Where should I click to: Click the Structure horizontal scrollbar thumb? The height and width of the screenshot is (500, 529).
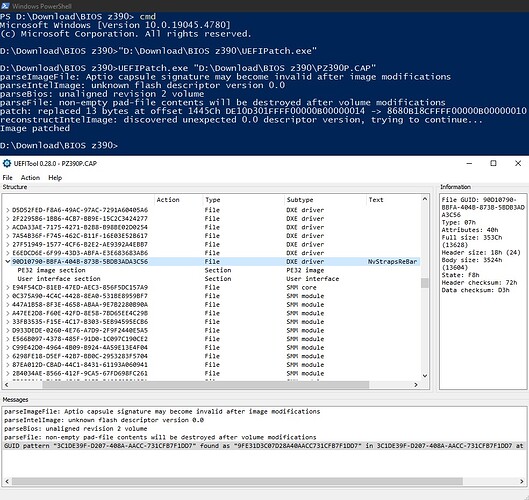[206, 385]
